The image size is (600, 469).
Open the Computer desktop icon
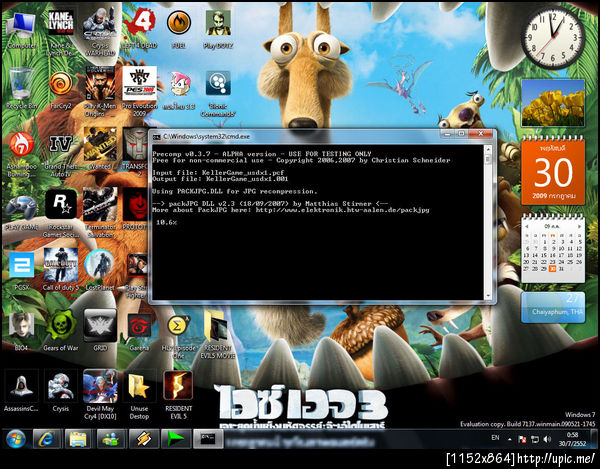21,31
